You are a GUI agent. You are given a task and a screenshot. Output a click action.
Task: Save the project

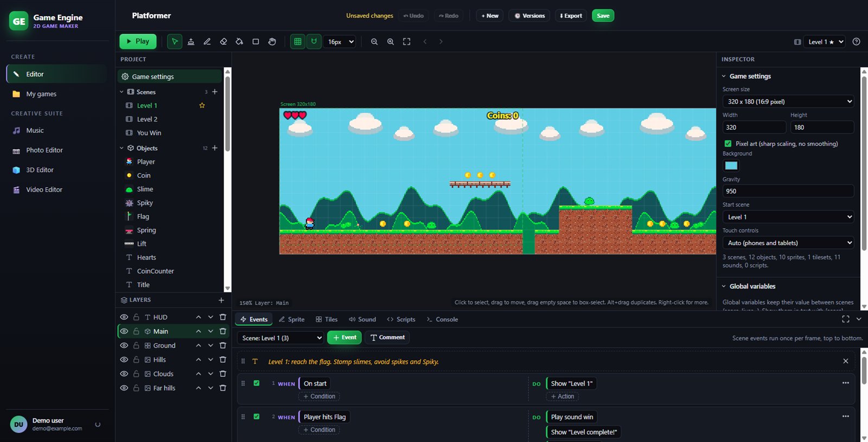point(603,16)
